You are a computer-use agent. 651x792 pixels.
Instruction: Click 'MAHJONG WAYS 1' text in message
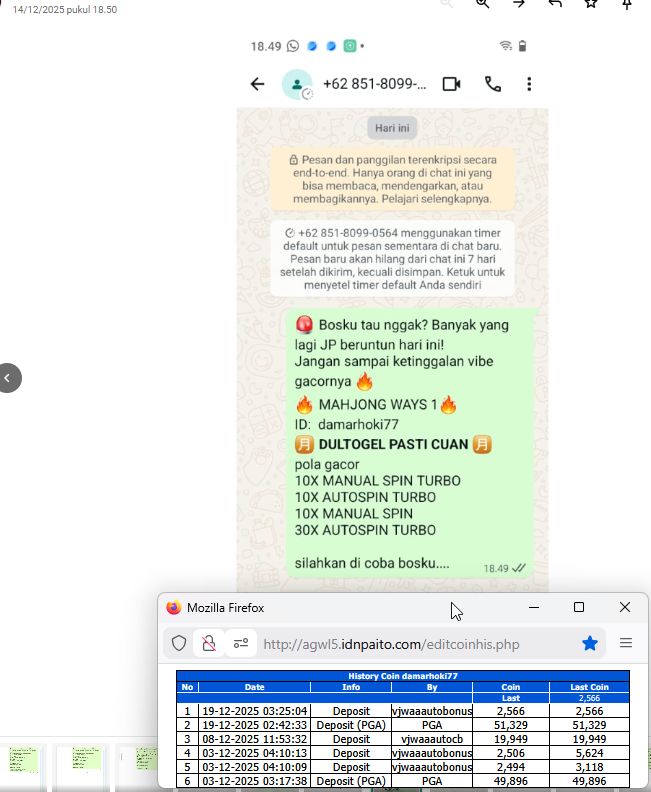pos(378,405)
